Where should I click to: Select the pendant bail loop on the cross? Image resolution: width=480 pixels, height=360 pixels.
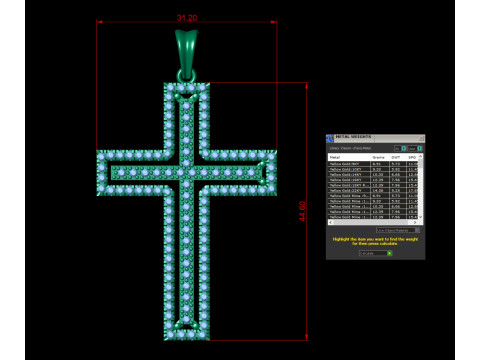coord(186,55)
